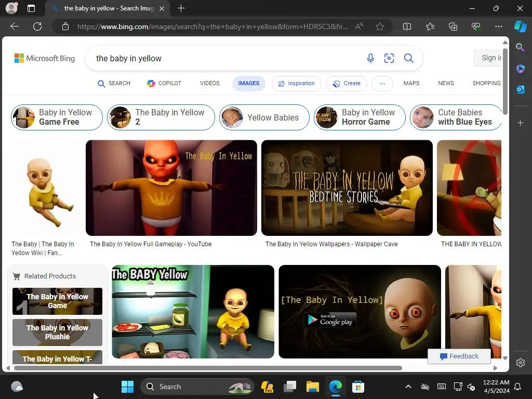Open the sidebar settings gear
This screenshot has height=399, width=532.
(x=521, y=363)
